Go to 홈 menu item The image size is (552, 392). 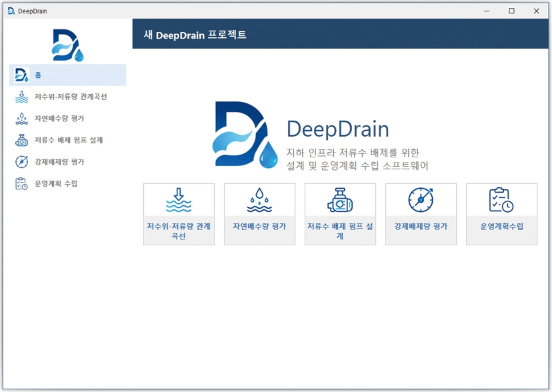(x=67, y=75)
